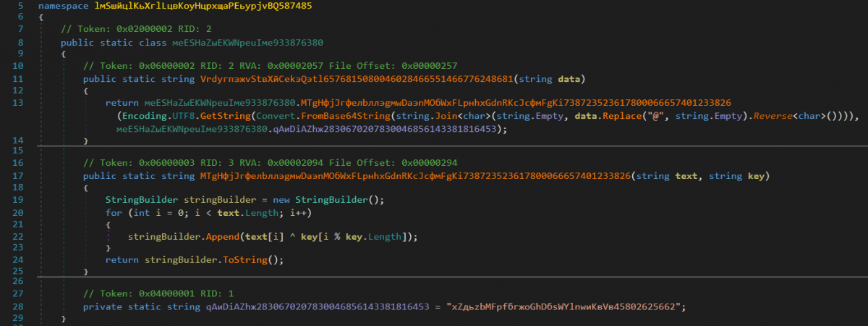The width and height of the screenshot is (868, 326).
Task: Click the string literal value on line 28
Action: pos(563,306)
